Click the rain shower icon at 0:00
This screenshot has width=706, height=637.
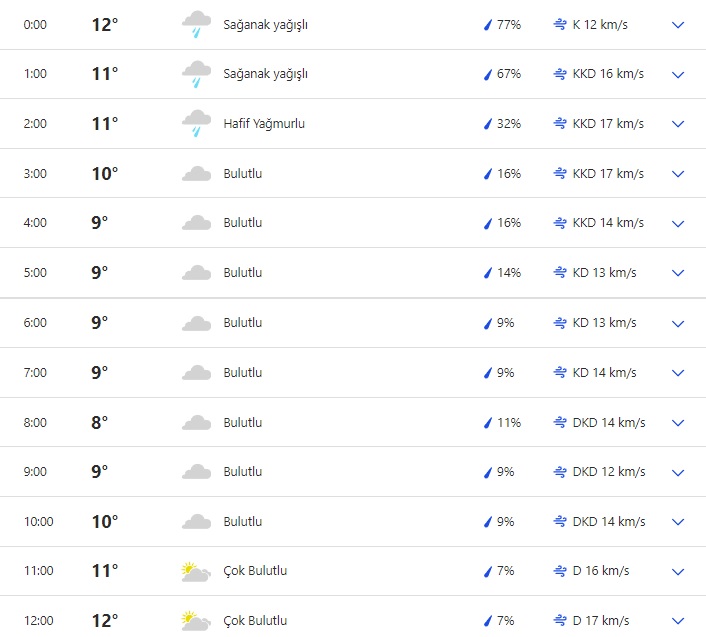click(x=196, y=24)
